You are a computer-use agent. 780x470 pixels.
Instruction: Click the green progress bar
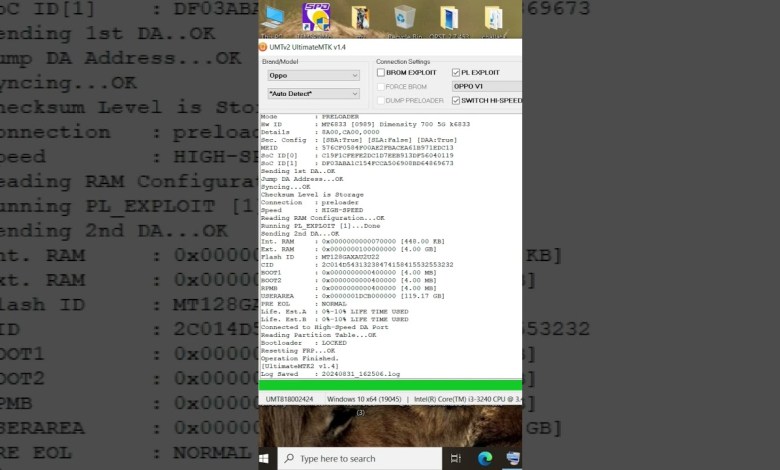pyautogui.click(x=390, y=385)
